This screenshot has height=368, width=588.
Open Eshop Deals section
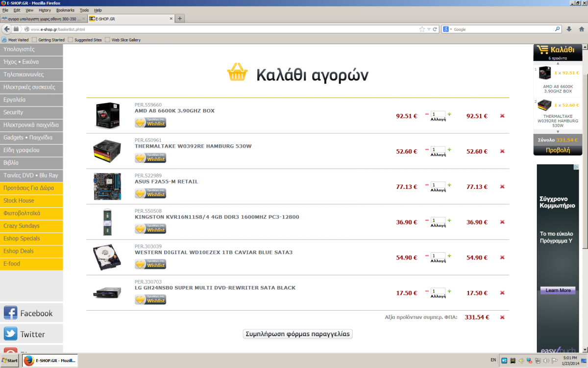coord(31,251)
